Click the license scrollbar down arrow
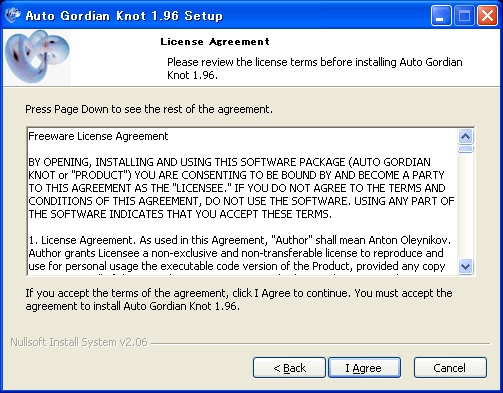The image size is (503, 393). pos(465,267)
